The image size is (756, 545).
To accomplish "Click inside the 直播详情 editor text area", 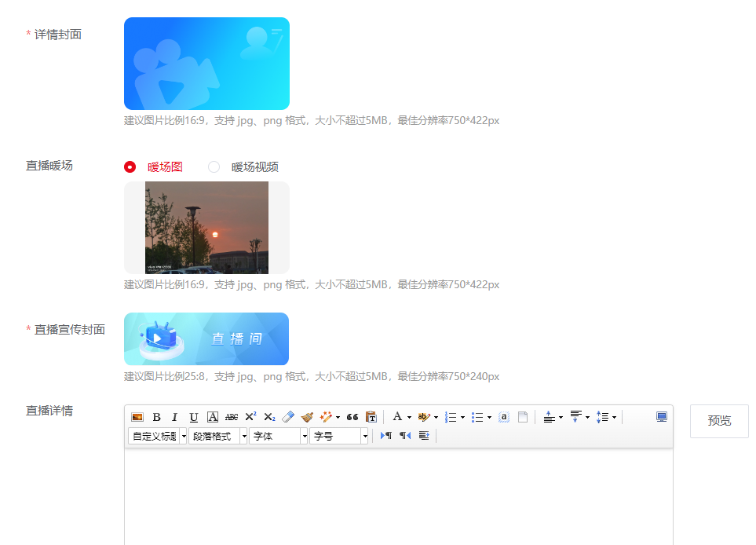I will pos(398,497).
